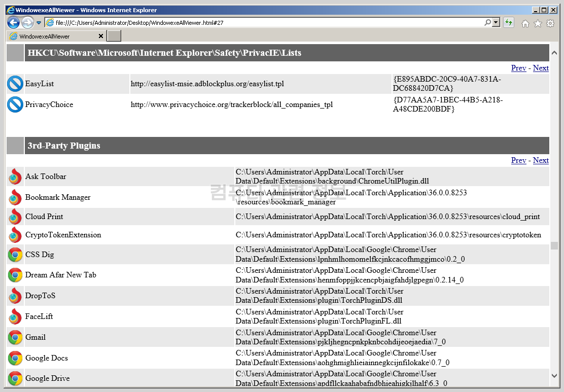Image resolution: width=564 pixels, height=392 pixels.
Task: Select the PrivacyChoice name text
Action: click(49, 104)
